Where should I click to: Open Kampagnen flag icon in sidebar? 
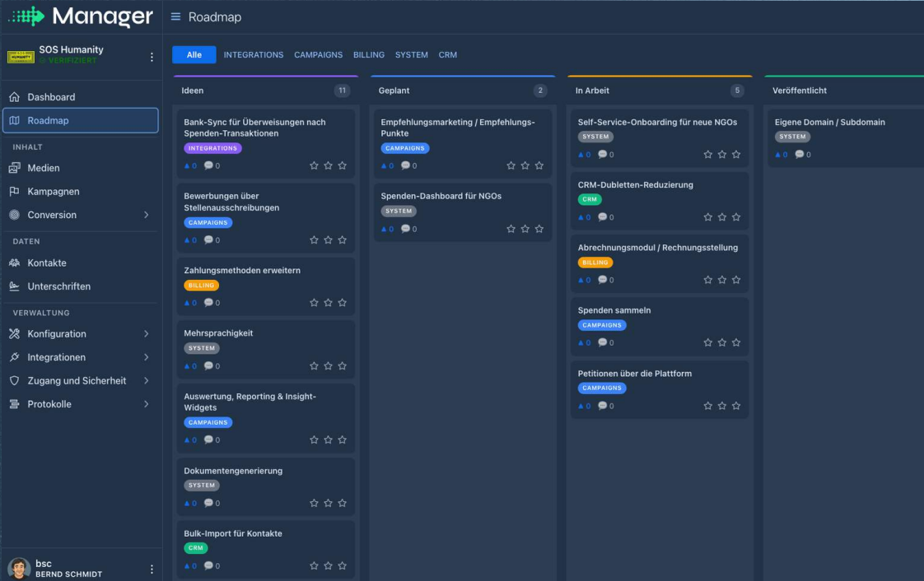[x=15, y=191]
